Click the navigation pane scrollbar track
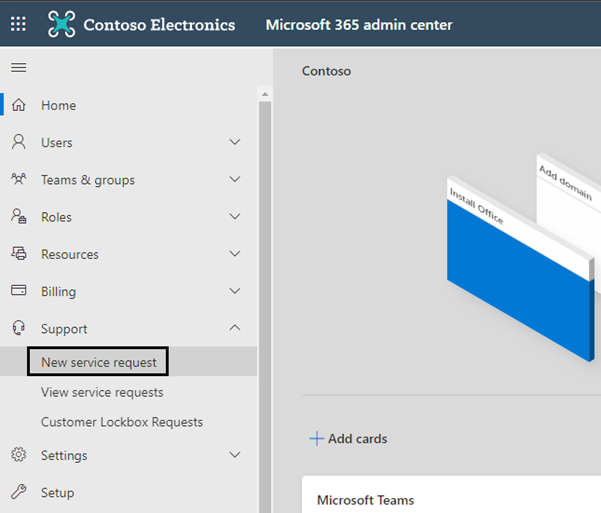This screenshot has height=513, width=601. tap(265, 307)
